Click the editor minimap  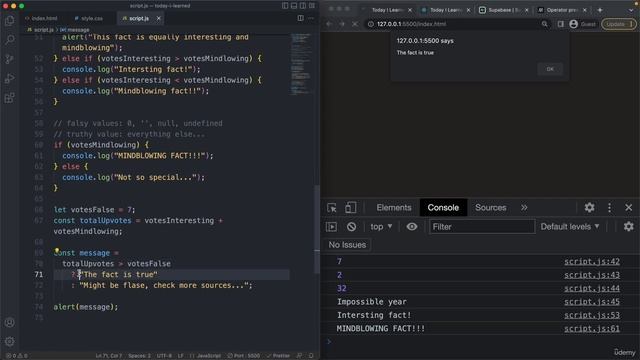(x=301, y=64)
